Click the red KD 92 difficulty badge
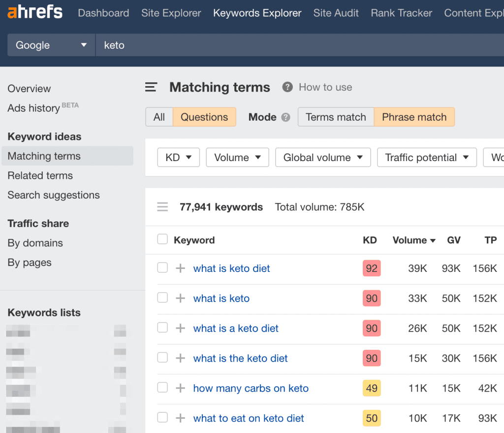Image resolution: width=504 pixels, height=433 pixels. 372,268
